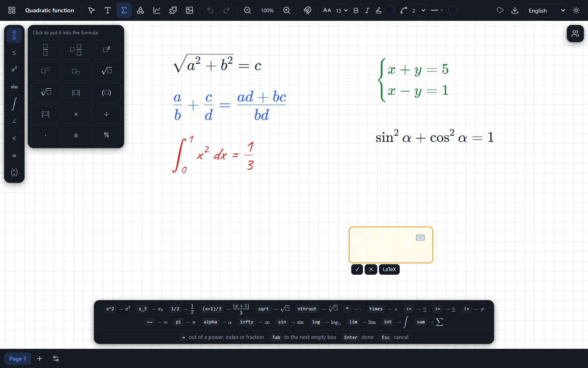Reset zoom at 100% label
The height and width of the screenshot is (368, 588).
tap(267, 10)
